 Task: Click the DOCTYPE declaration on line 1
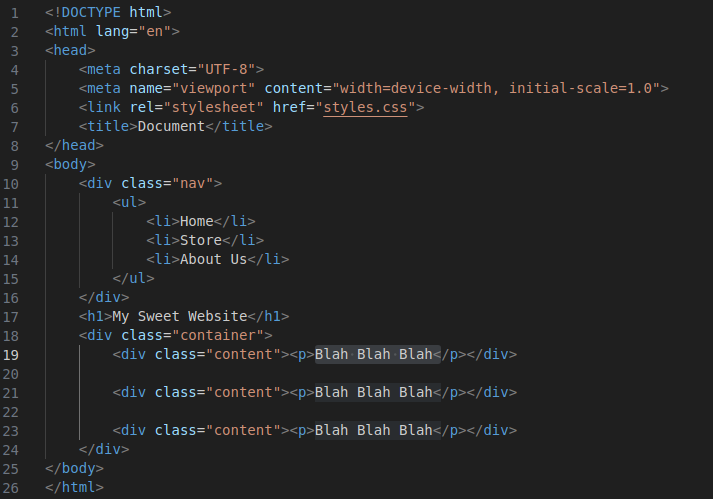(x=108, y=12)
